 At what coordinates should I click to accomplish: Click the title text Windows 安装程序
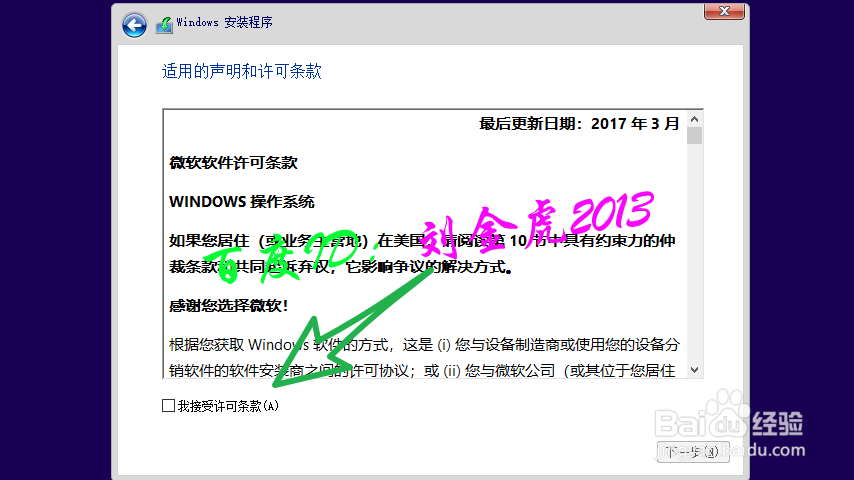[x=224, y=22]
